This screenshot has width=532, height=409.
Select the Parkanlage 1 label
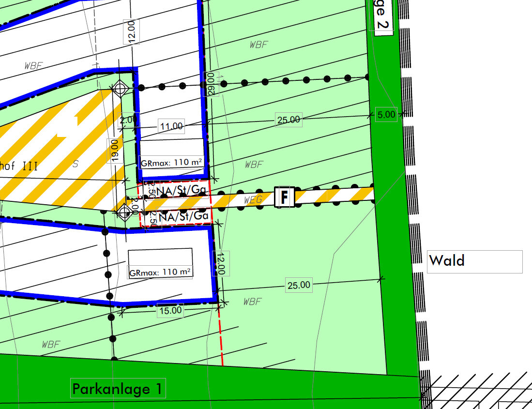pos(118,388)
